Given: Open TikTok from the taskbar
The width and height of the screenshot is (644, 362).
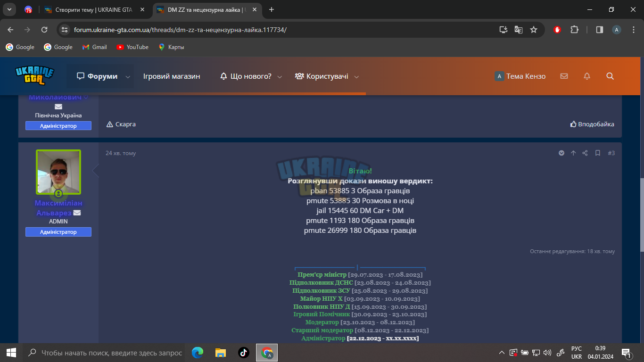Looking at the screenshot, I should tap(243, 352).
